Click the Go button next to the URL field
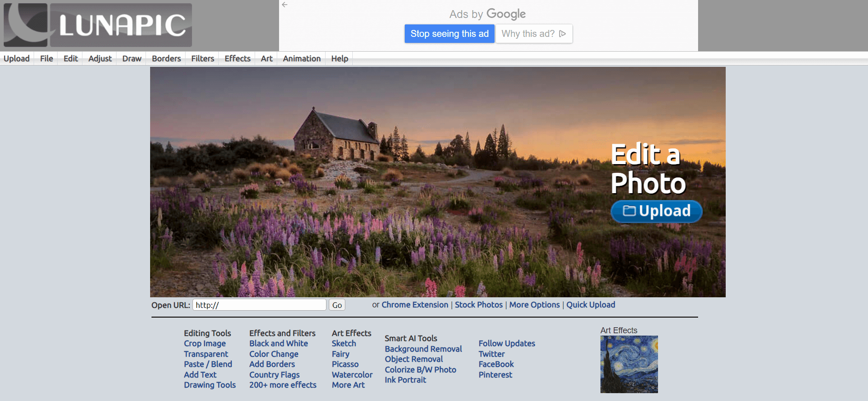The image size is (868, 401). (337, 305)
